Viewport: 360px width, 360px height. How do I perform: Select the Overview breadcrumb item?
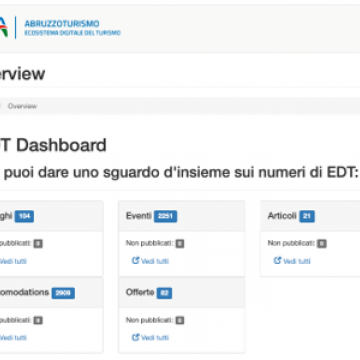click(x=22, y=106)
